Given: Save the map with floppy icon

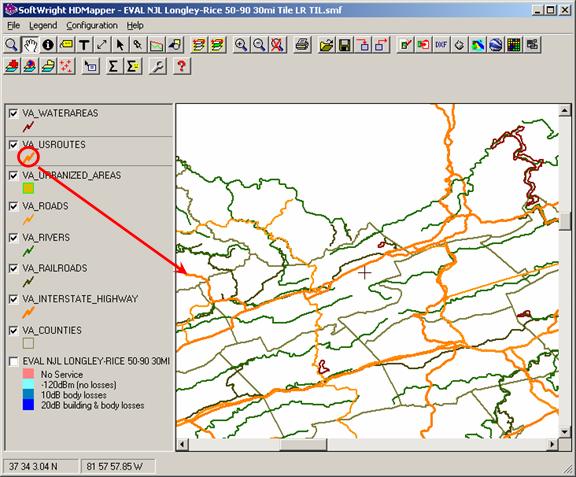Looking at the screenshot, I should pyautogui.click(x=345, y=45).
